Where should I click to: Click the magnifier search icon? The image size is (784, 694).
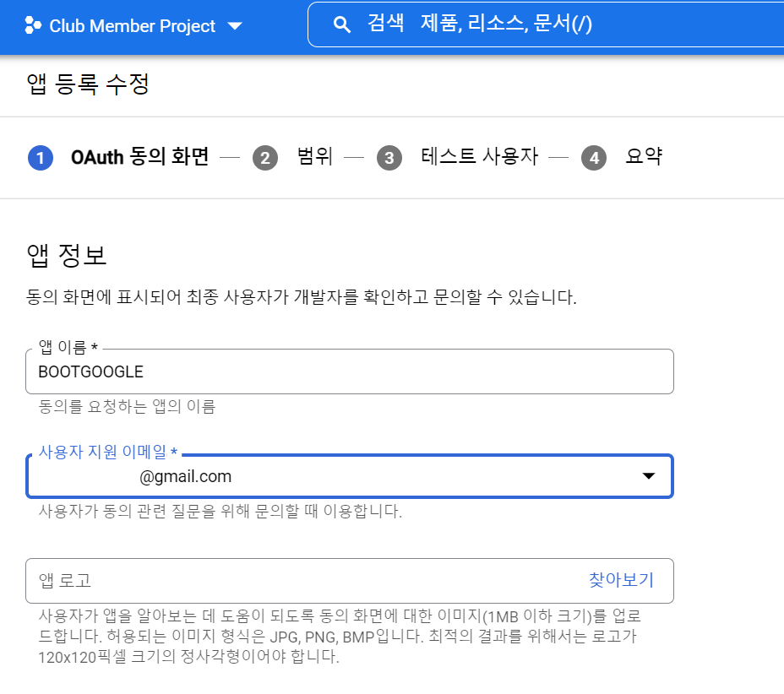342,24
